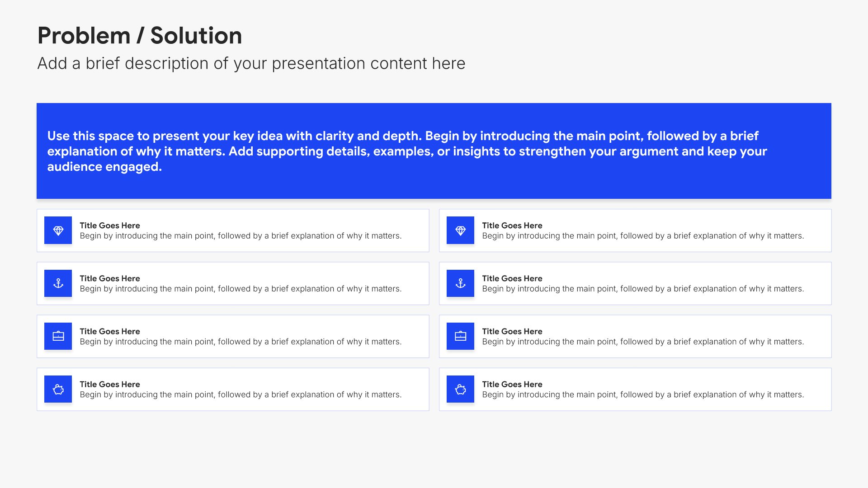Select the anchor icon in the left column
This screenshot has height=488, width=868.
pyautogui.click(x=58, y=283)
